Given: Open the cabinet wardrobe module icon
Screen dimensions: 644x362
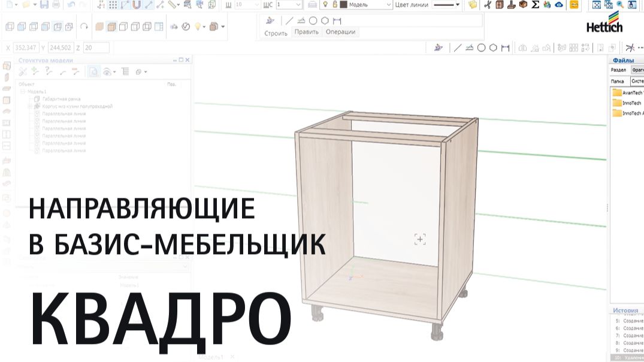Looking at the screenshot, I should point(500,5).
